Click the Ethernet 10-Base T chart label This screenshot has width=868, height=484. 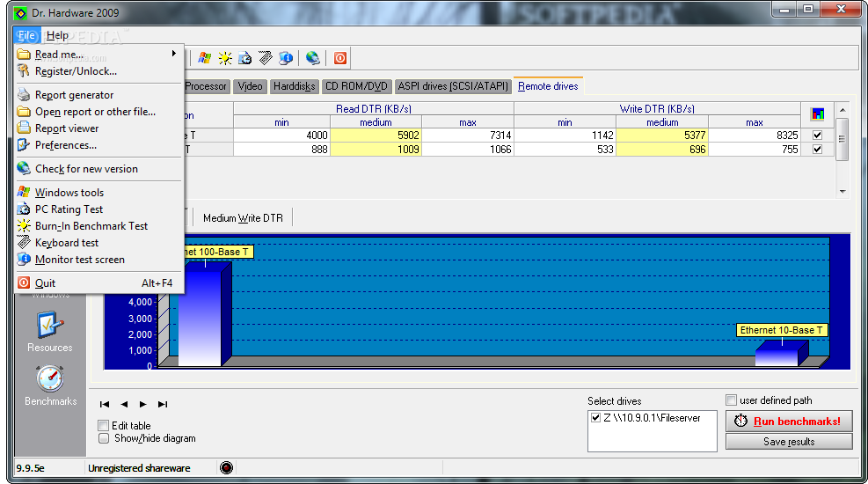[781, 330]
